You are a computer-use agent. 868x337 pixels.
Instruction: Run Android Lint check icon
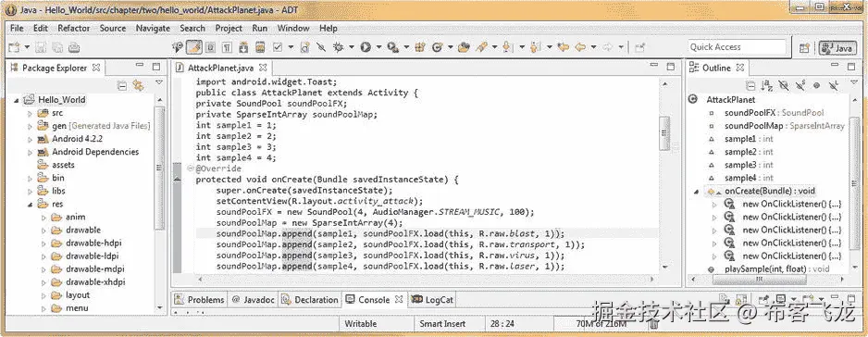click(x=277, y=47)
